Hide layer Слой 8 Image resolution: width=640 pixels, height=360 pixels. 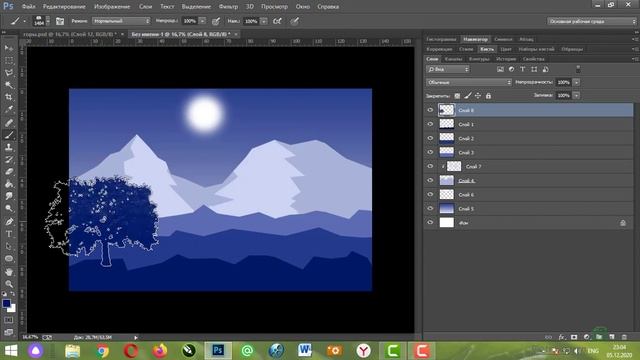pos(430,110)
